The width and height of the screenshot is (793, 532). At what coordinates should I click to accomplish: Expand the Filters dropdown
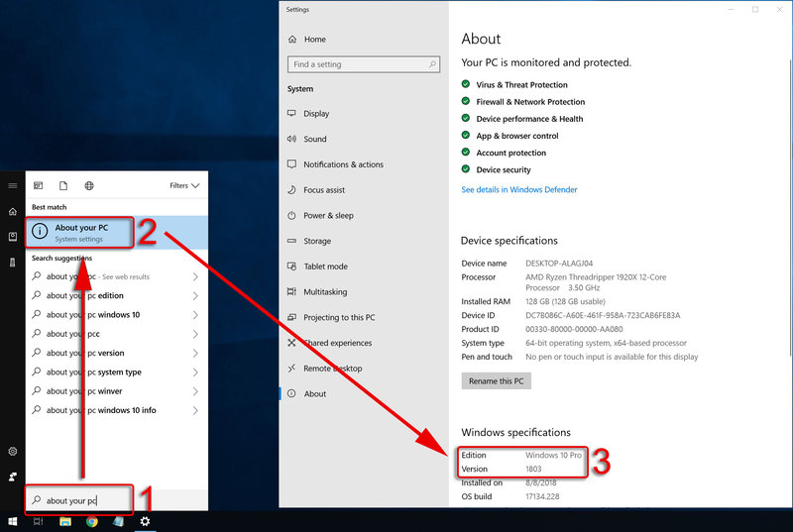(184, 185)
